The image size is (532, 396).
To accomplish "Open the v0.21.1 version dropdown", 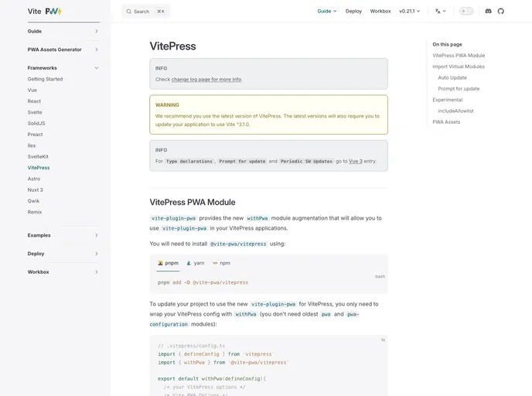I will [x=410, y=11].
